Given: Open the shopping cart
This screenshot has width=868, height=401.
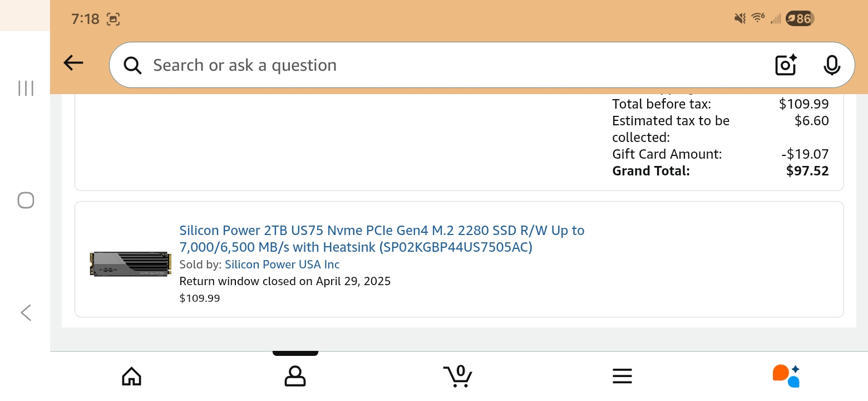Looking at the screenshot, I should pos(458,376).
